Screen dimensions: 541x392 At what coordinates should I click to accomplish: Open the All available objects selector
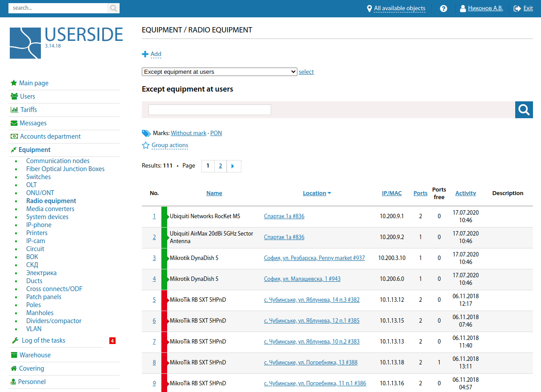click(x=399, y=8)
